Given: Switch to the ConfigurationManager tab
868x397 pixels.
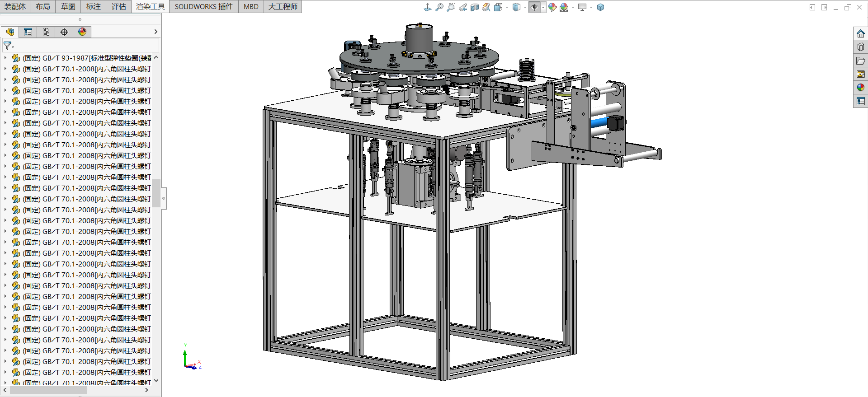Looking at the screenshot, I should (x=46, y=32).
